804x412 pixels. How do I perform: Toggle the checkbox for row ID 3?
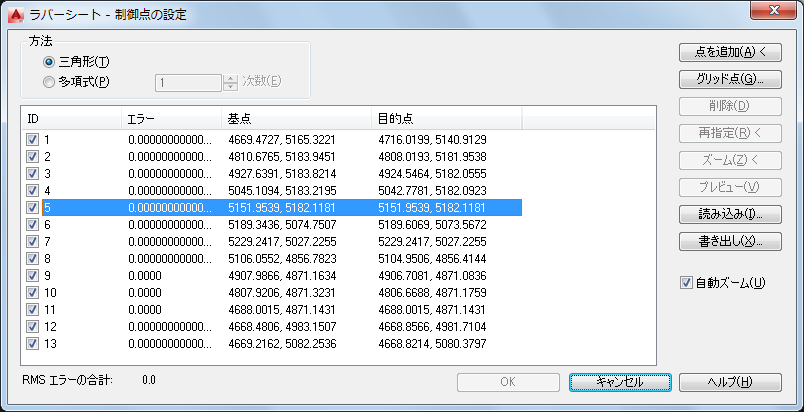(32, 173)
